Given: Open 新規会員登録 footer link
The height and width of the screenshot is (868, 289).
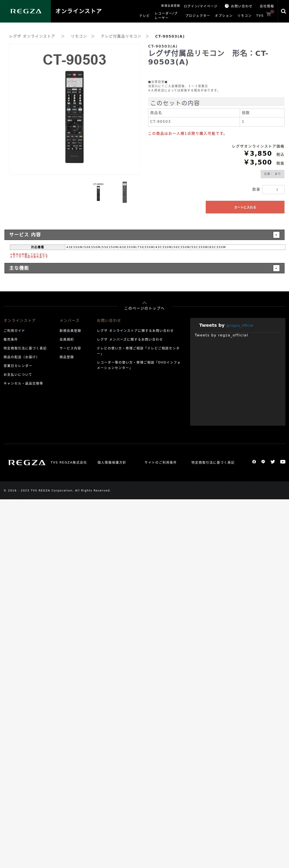Looking at the screenshot, I should point(70,331).
